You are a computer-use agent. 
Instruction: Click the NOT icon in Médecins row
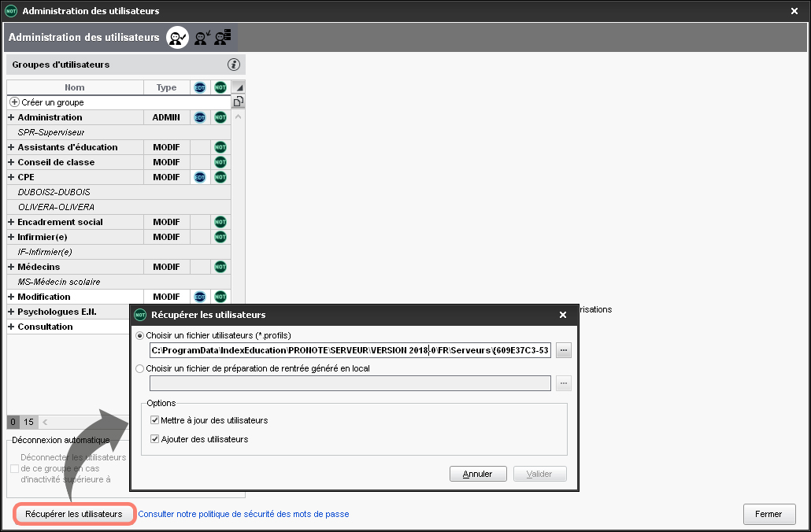(x=220, y=268)
